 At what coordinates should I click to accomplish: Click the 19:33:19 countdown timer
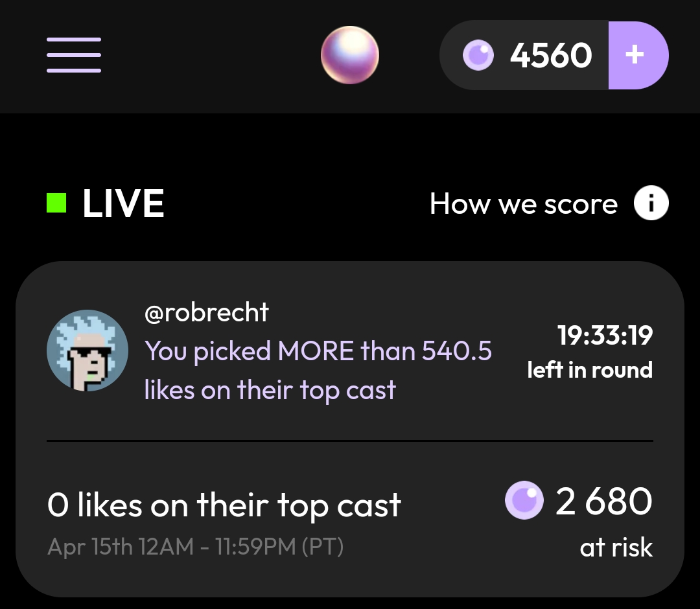pos(605,336)
